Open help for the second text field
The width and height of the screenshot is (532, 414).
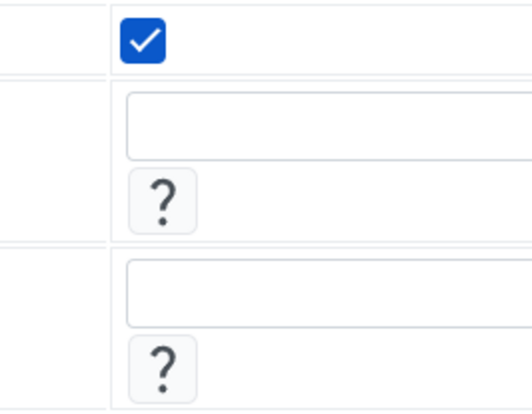(163, 369)
